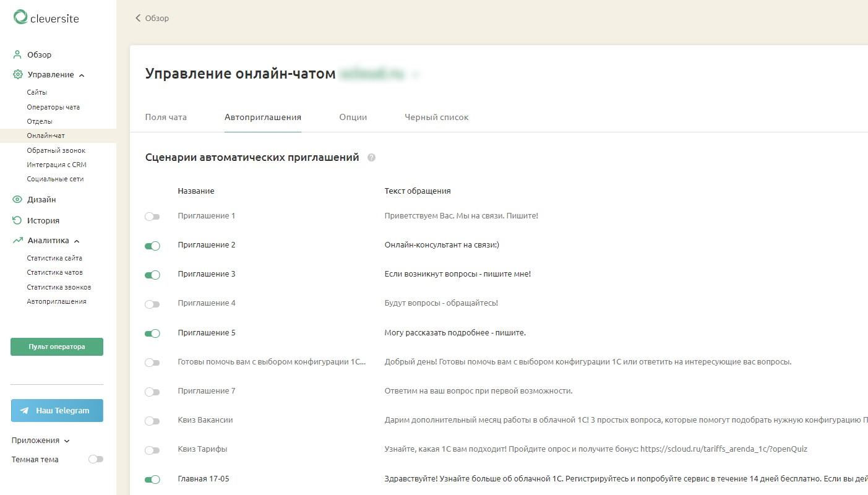Open Статистика звонков item
The height and width of the screenshot is (495, 868).
pos(59,287)
